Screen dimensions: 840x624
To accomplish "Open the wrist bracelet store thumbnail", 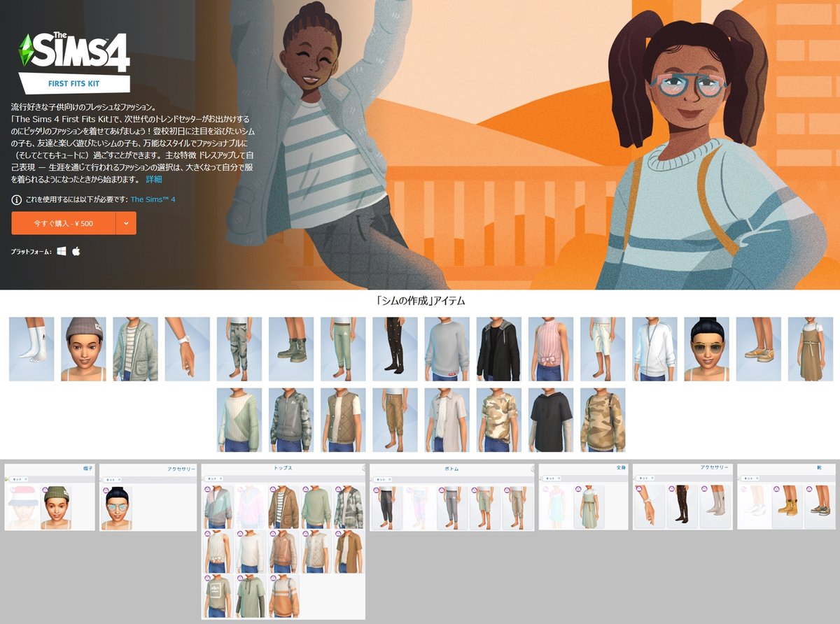I will [187, 349].
